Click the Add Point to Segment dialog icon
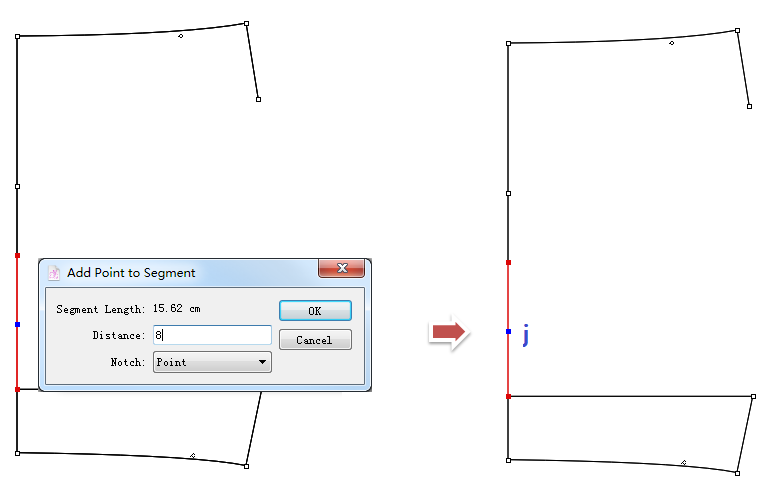This screenshot has width=776, height=497. pyautogui.click(x=54, y=272)
